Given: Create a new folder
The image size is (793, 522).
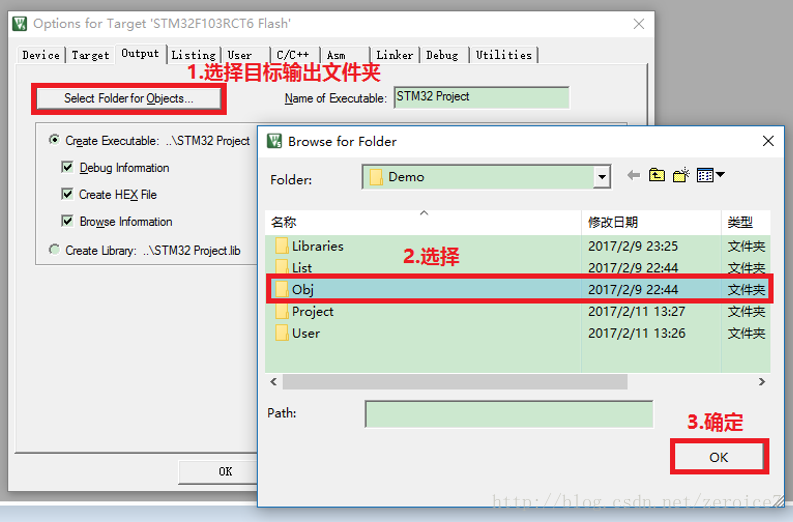Looking at the screenshot, I should 681,175.
